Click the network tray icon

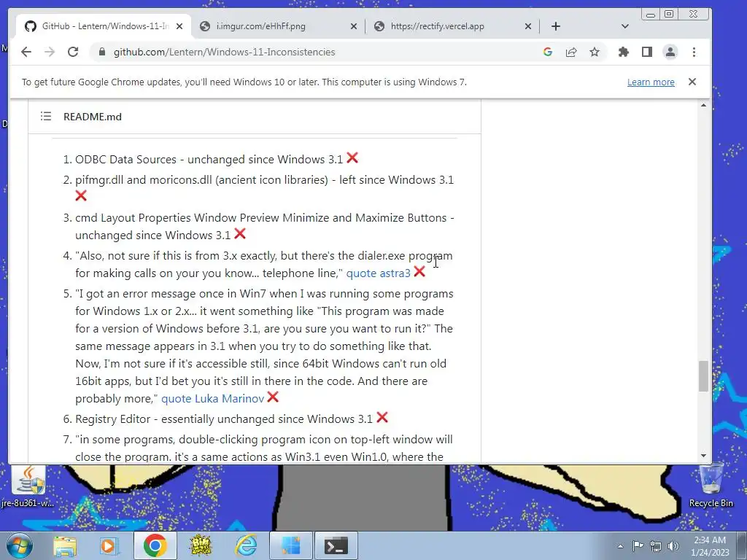tap(656, 545)
